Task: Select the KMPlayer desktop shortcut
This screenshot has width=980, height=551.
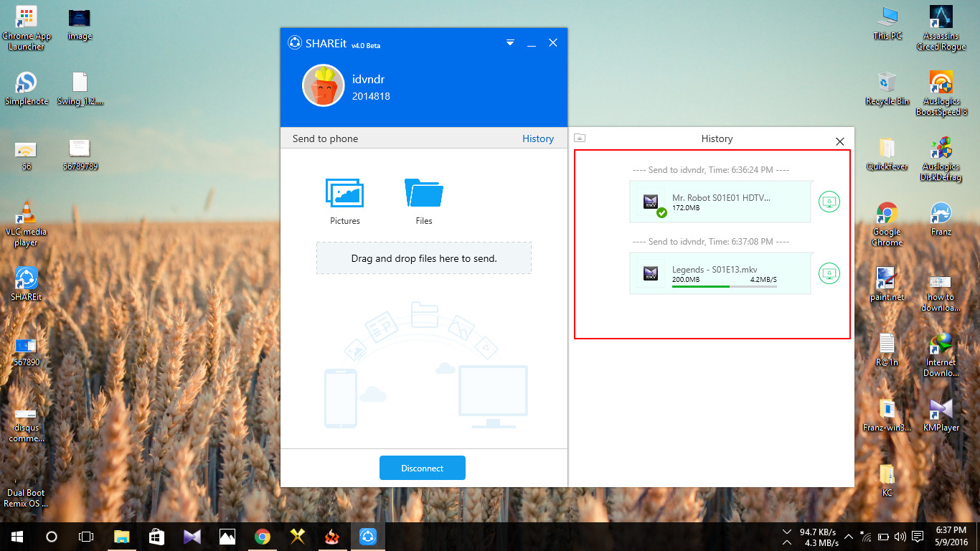Action: (x=941, y=415)
